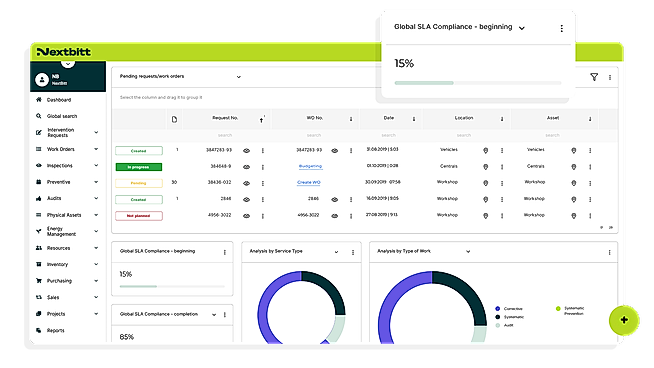Click the Create WO link

click(309, 182)
